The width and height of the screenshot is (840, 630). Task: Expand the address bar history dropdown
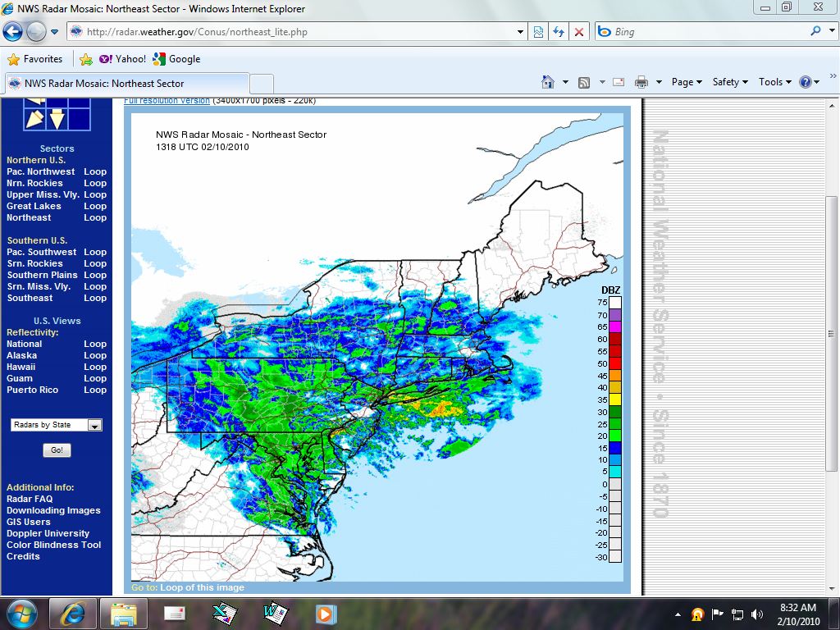(x=519, y=32)
